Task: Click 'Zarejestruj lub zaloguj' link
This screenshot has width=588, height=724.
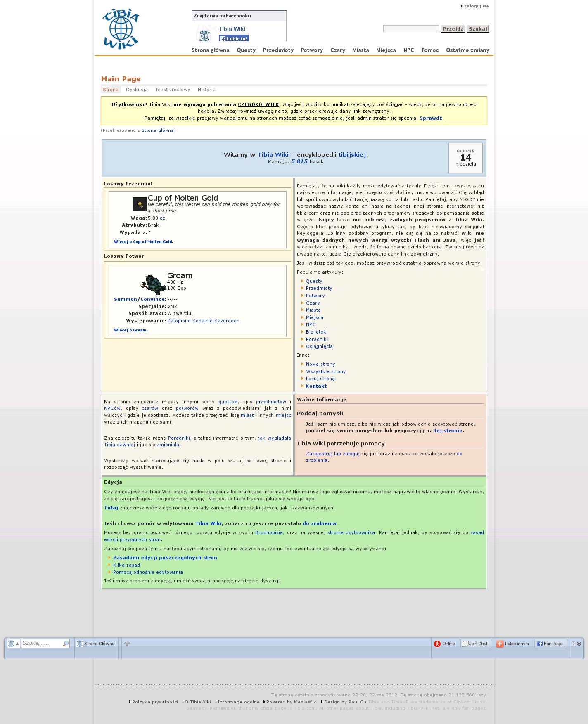Action: tap(333, 454)
